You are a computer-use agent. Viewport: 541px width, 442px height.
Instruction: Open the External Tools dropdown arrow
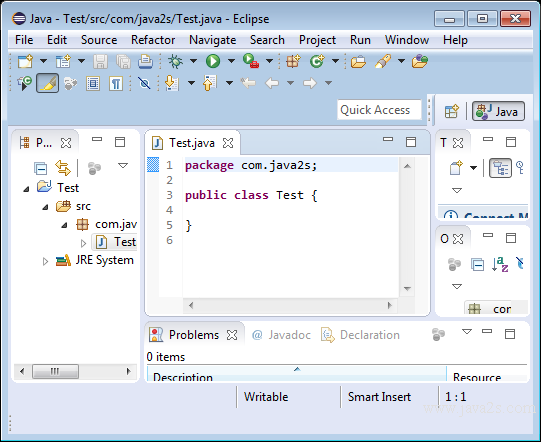269,61
